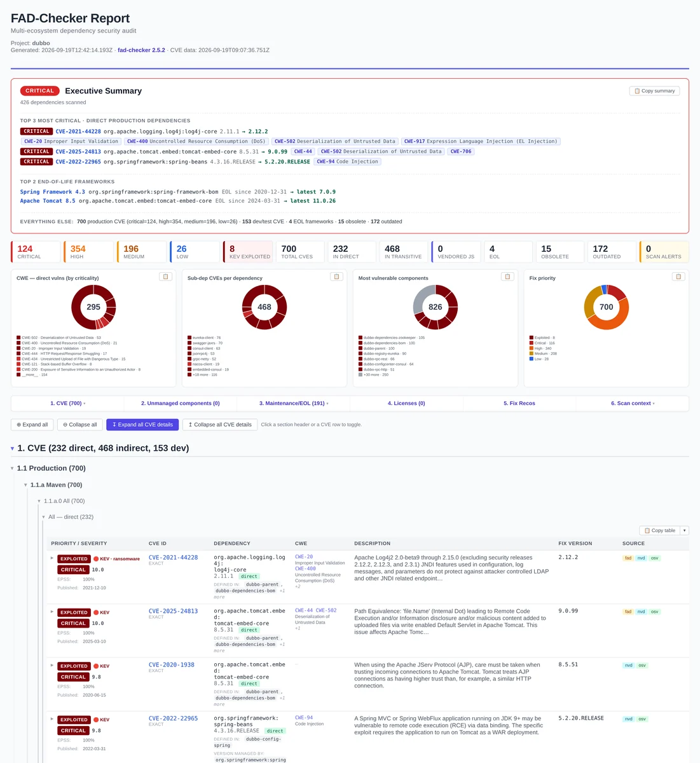
Task: Copy the Fix priority chart
Action: (x=678, y=277)
